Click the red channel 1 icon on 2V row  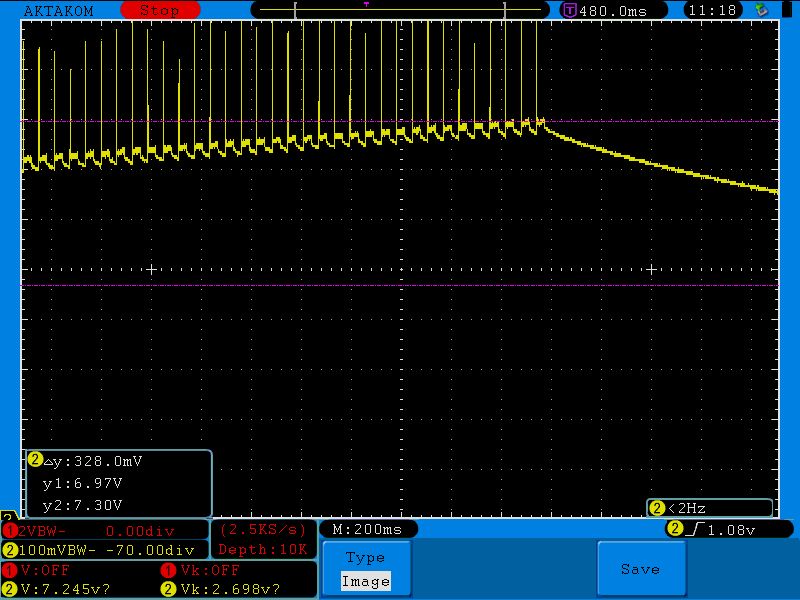click(9, 531)
